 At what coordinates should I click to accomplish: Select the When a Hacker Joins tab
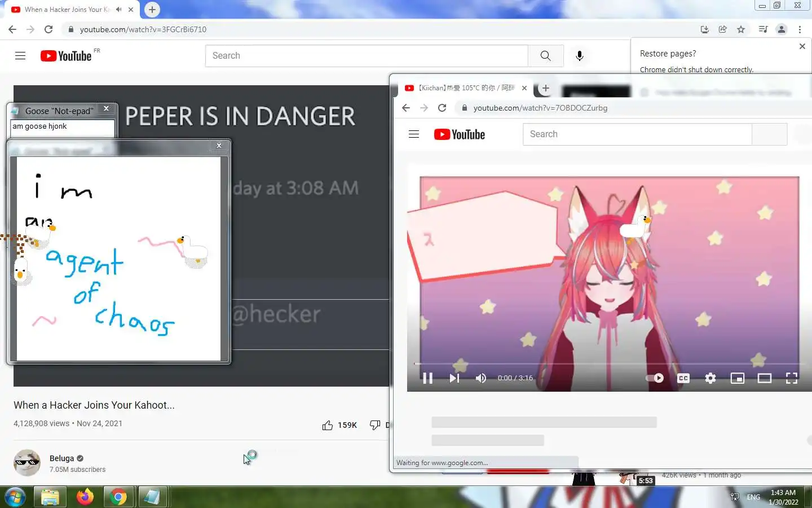tap(67, 10)
